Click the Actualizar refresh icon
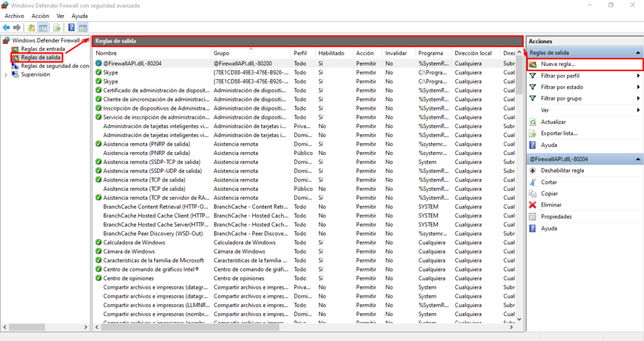The height and width of the screenshot is (341, 644). [x=533, y=122]
